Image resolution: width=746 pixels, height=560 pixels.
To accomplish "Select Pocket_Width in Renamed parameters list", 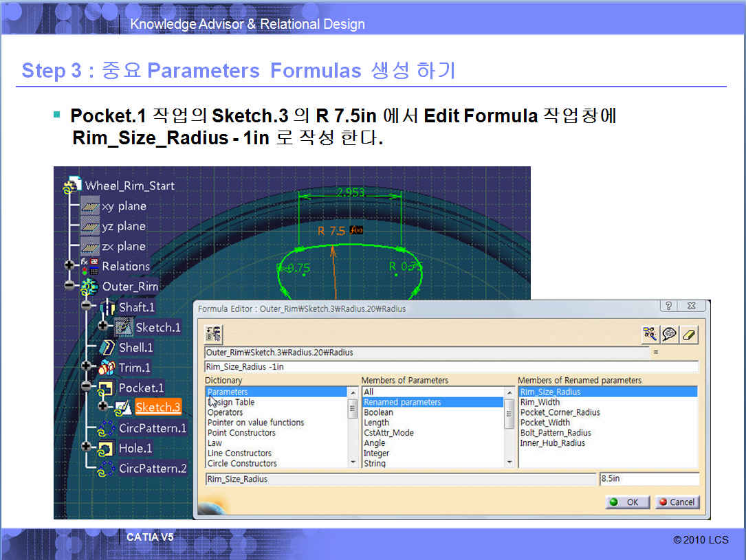I will tap(545, 423).
